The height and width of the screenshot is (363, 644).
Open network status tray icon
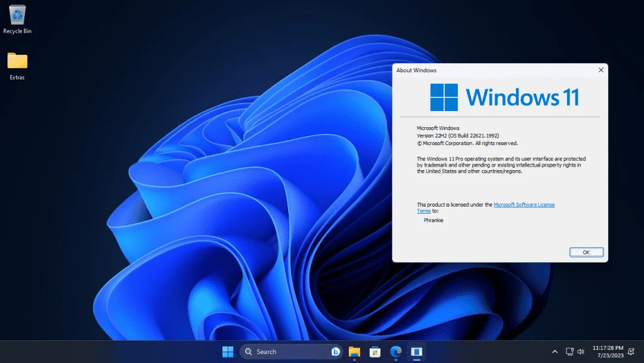click(x=569, y=352)
